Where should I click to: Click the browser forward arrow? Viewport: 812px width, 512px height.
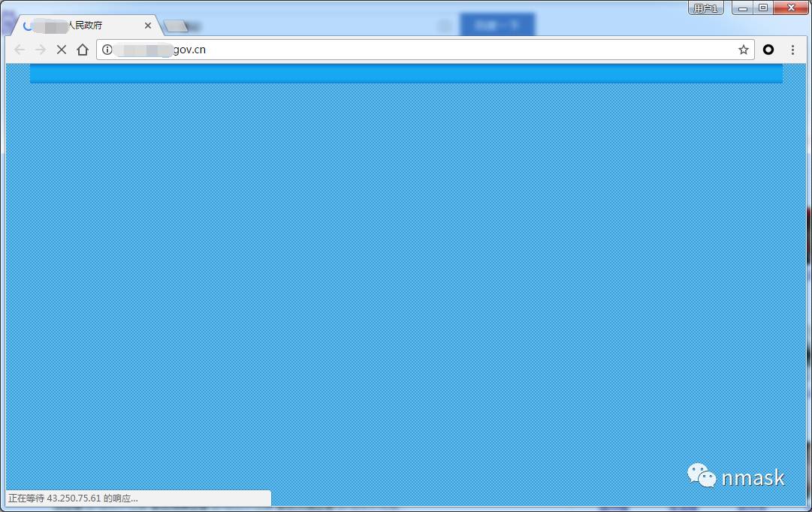pyautogui.click(x=41, y=50)
